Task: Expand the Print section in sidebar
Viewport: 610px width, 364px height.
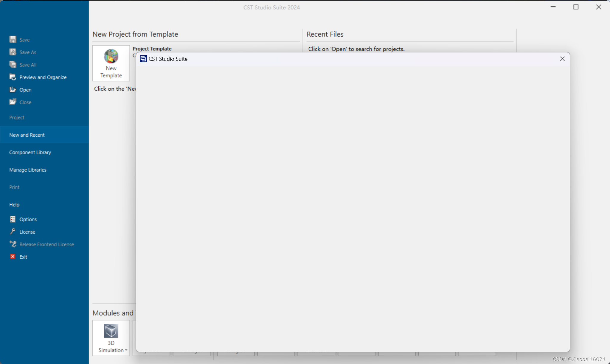Action: click(x=14, y=187)
